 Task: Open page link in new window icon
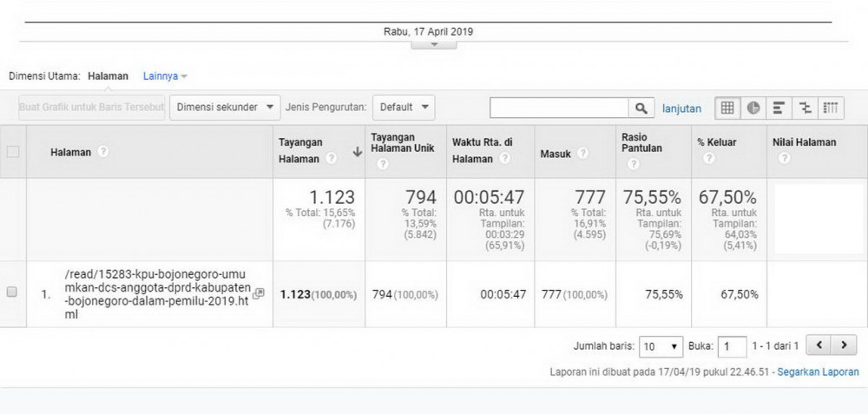click(x=259, y=293)
